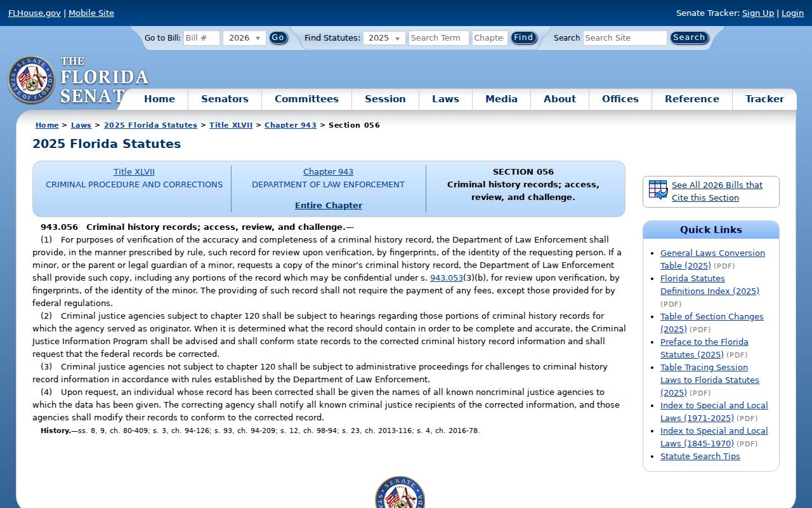Open the Session menu tab

pyautogui.click(x=385, y=99)
